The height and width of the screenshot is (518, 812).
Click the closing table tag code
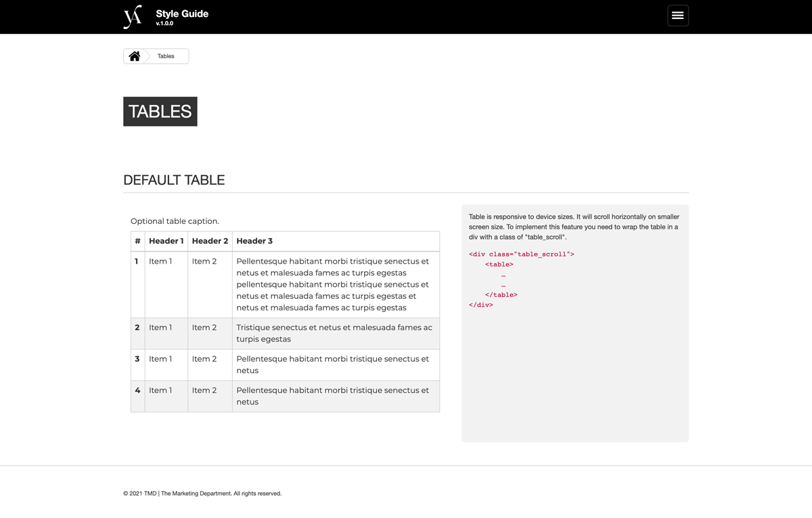(x=501, y=295)
